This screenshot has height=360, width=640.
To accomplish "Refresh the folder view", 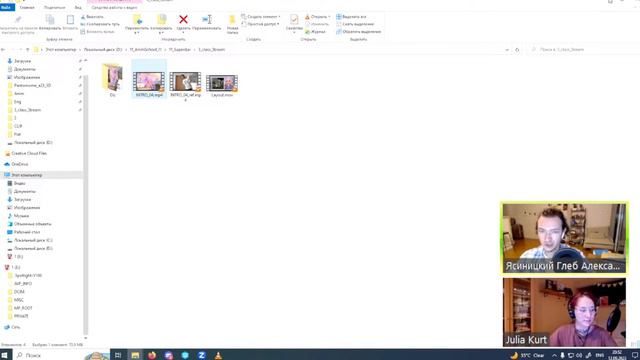I will pyautogui.click(x=517, y=50).
